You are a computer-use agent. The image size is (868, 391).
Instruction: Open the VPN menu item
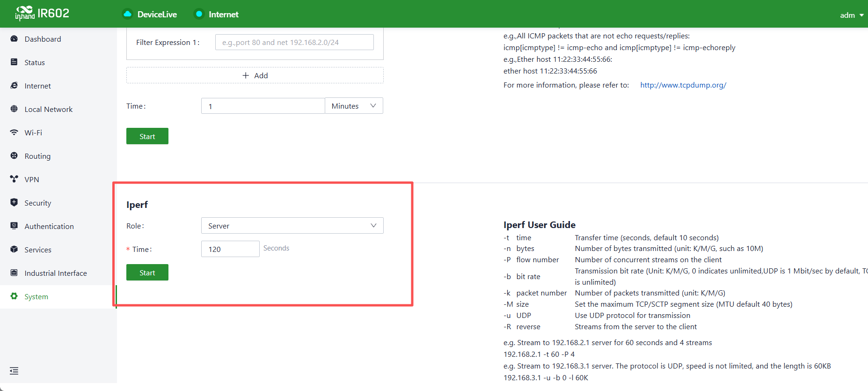(58, 179)
